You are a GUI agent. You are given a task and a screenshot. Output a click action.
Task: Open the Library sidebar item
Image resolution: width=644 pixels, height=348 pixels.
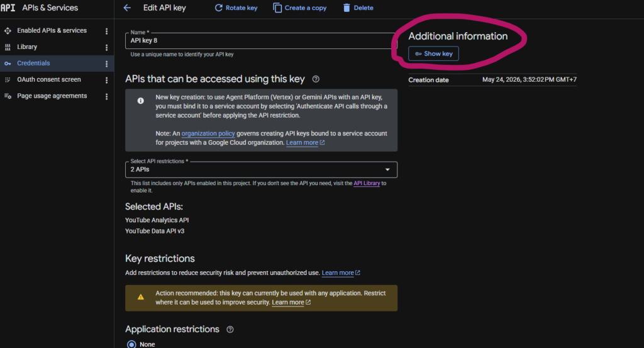point(27,47)
